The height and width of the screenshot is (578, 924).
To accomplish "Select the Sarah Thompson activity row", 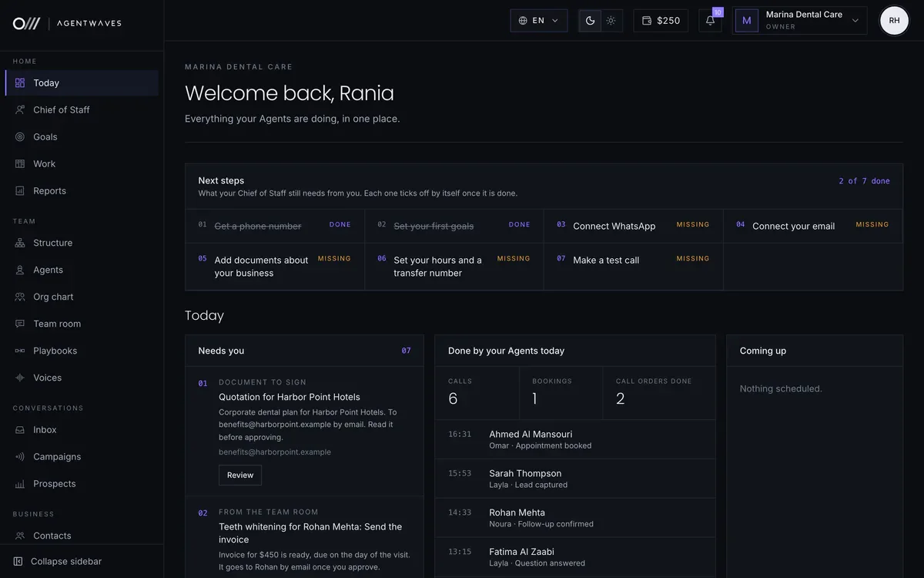I will 575,479.
